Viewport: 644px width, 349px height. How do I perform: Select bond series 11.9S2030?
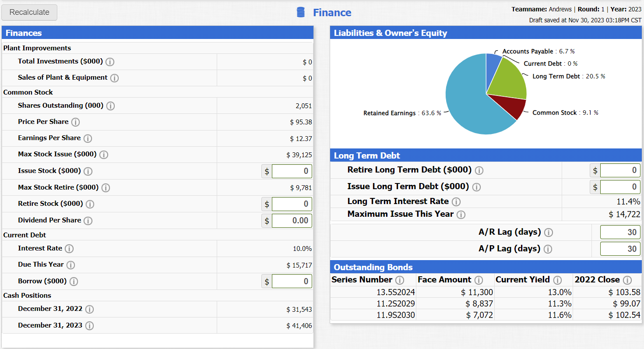pos(396,315)
